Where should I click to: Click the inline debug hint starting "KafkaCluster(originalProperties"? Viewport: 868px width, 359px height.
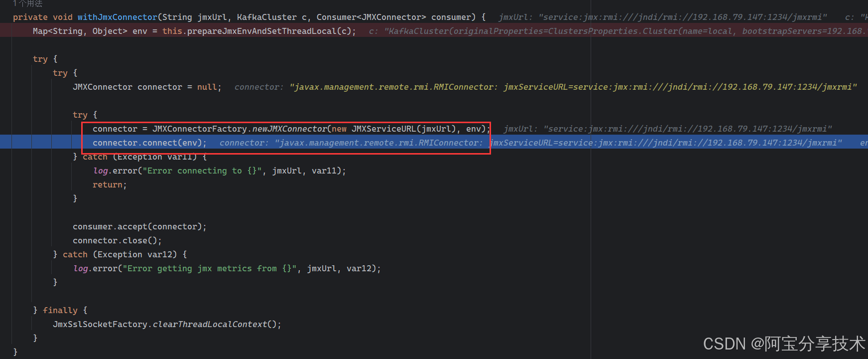tap(626, 31)
